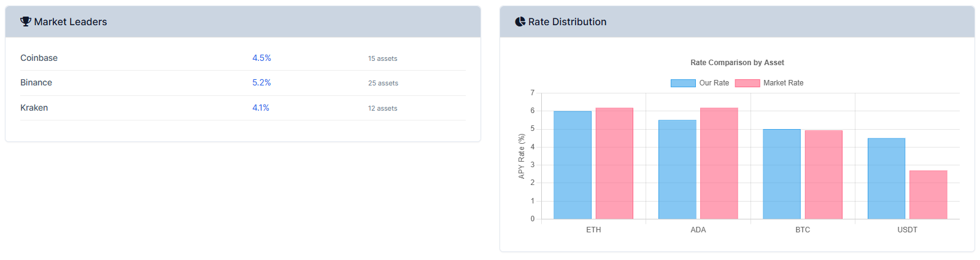This screenshot has height=260, width=980.
Task: Click the pink Market Rate legend swatch
Action: tap(747, 83)
